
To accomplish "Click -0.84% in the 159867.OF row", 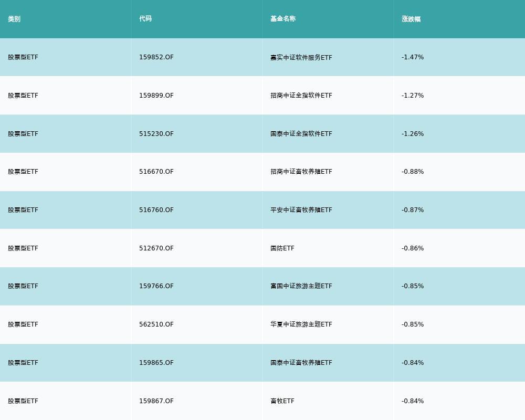I will click(x=413, y=401).
